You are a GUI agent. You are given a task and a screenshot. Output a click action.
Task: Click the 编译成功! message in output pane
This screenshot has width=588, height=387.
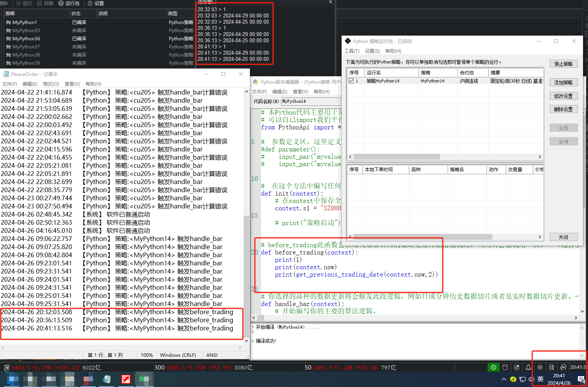click(x=266, y=341)
